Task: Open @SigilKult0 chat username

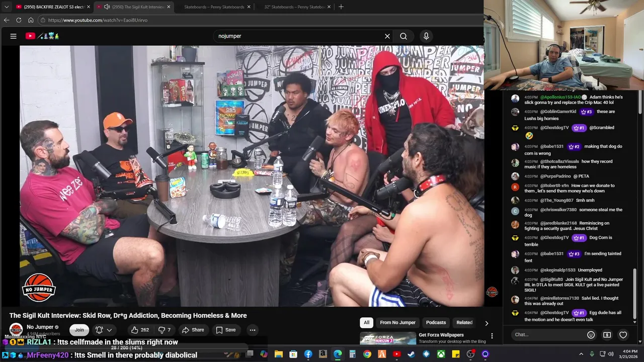Action: pos(552,280)
